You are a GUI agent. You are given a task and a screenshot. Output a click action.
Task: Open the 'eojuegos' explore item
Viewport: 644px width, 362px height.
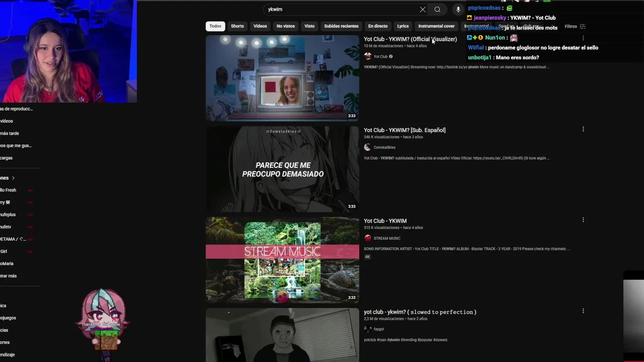(8, 318)
